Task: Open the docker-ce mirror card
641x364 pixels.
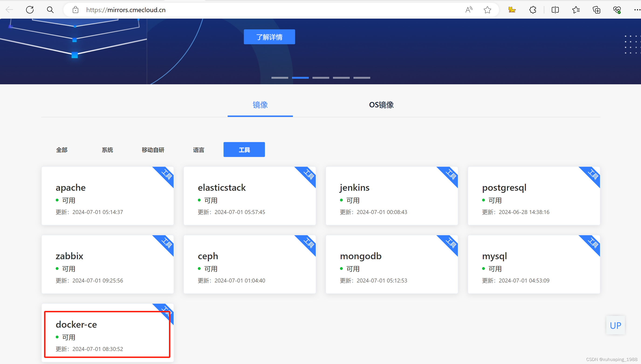Action: pos(108,333)
